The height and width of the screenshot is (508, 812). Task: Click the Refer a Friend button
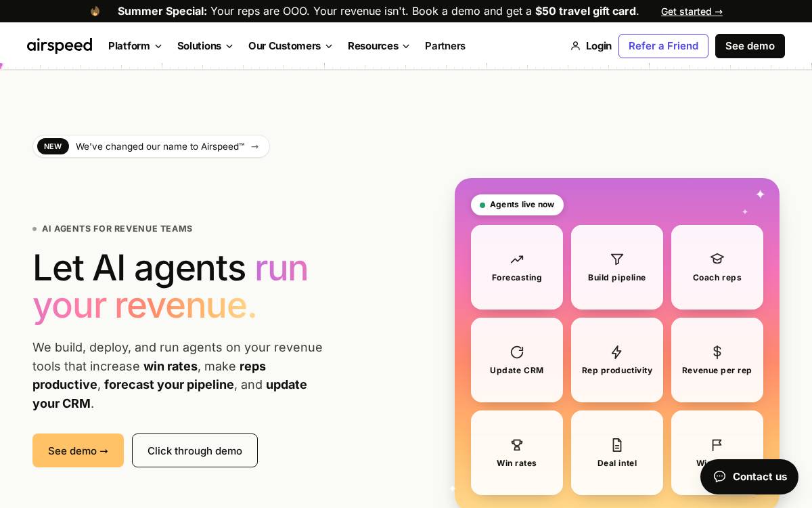click(x=663, y=46)
